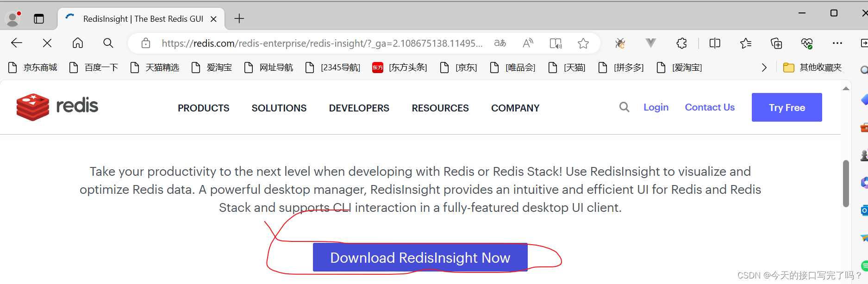This screenshot has width=868, height=284.
Task: Open the collections icon
Action: [776, 43]
